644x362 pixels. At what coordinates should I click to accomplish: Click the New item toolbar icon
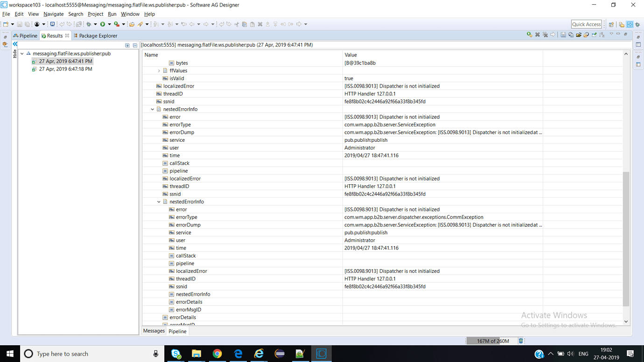[x=6, y=24]
